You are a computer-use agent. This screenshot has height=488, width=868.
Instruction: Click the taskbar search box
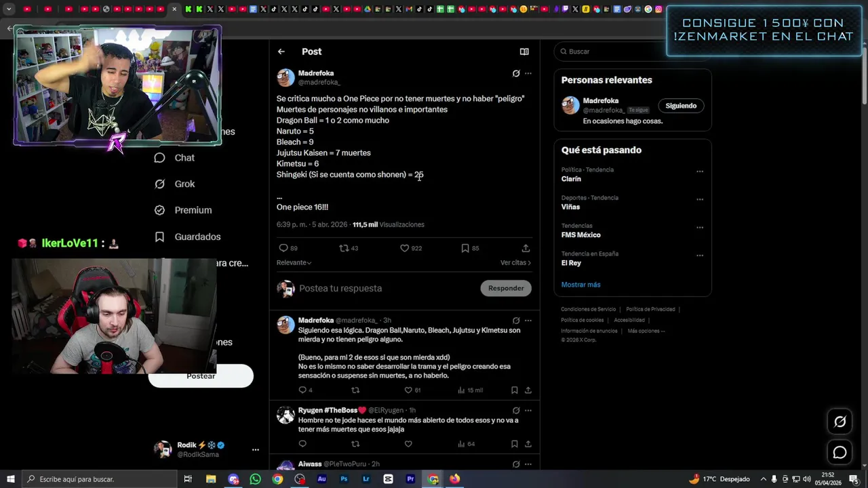coord(100,479)
